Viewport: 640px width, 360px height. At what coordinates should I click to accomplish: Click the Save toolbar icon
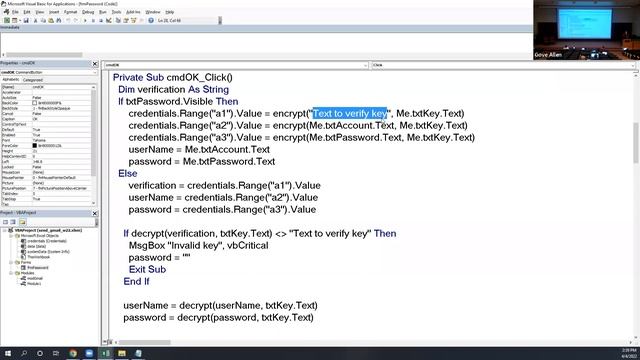coord(26,20)
